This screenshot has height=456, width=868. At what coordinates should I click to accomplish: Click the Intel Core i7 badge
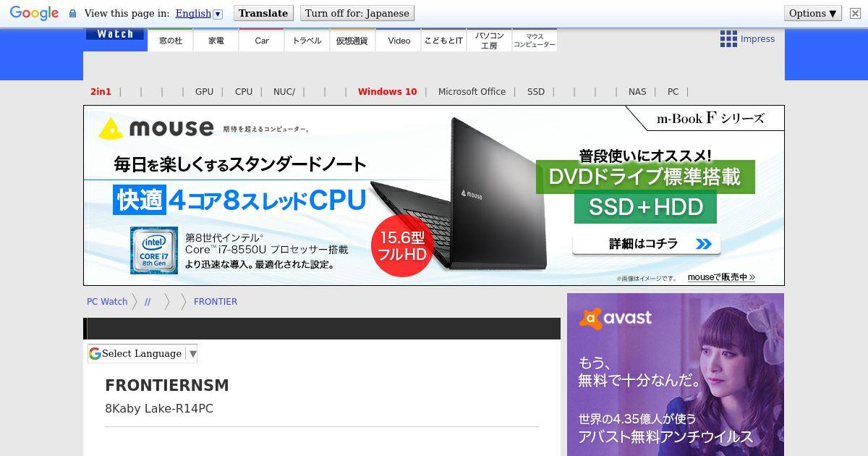(x=153, y=250)
